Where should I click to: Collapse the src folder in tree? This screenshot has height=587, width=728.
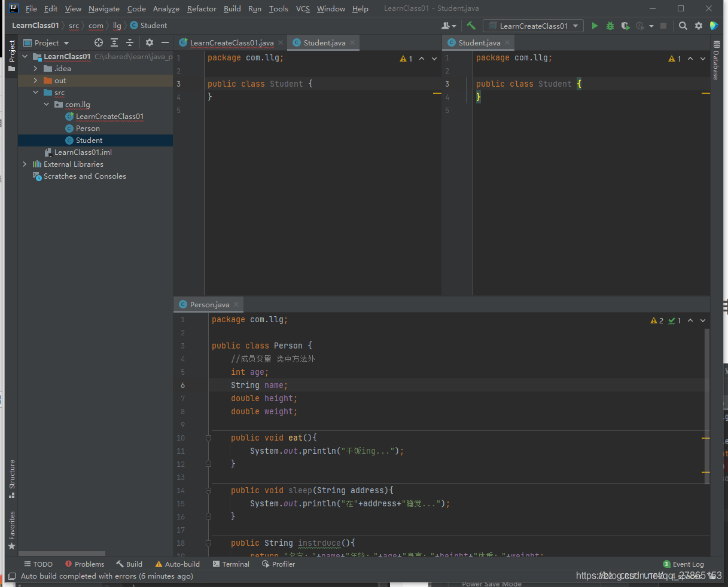tap(35, 93)
